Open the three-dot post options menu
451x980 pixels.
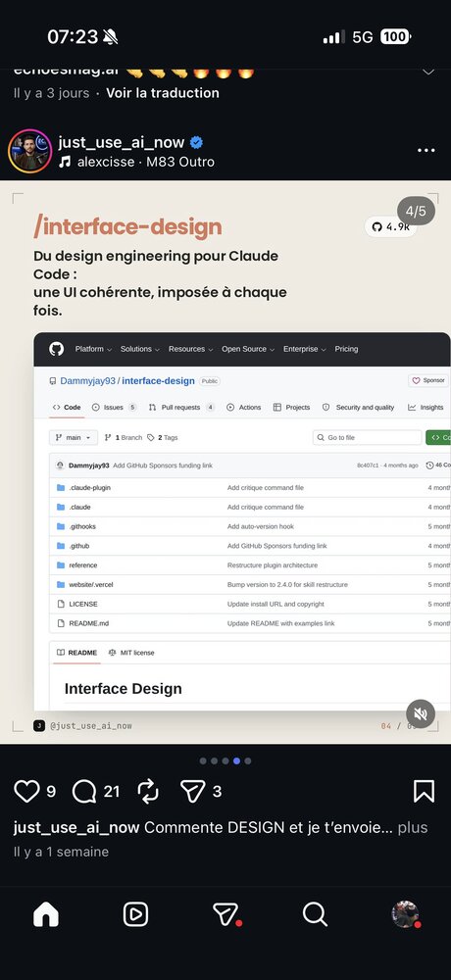tap(426, 151)
